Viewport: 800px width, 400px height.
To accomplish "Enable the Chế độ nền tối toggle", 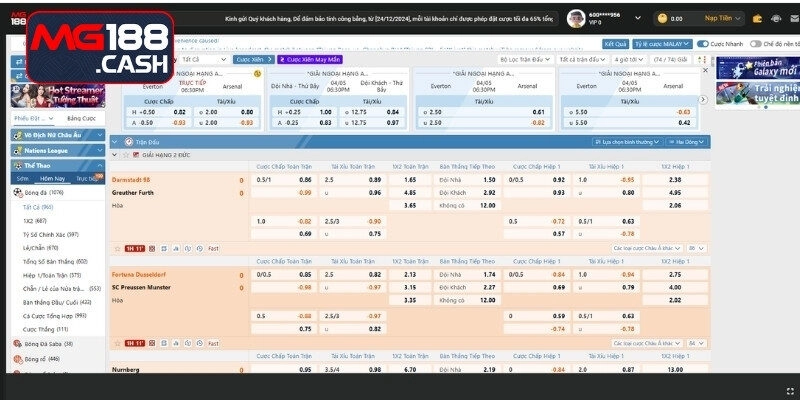I will [x=755, y=44].
